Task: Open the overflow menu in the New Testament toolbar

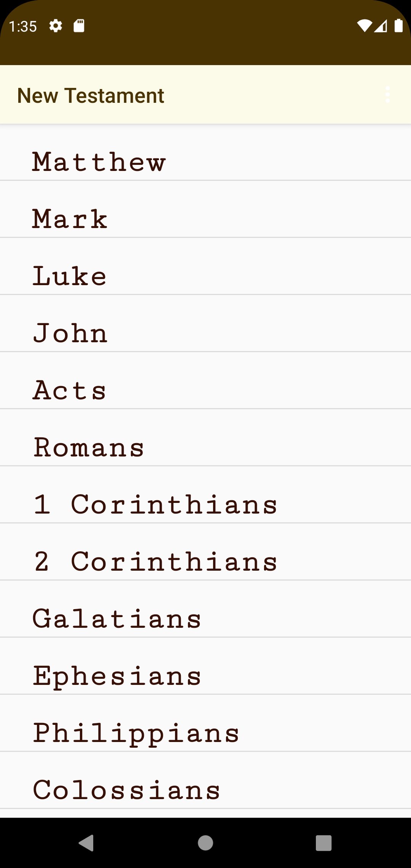Action: [x=388, y=95]
